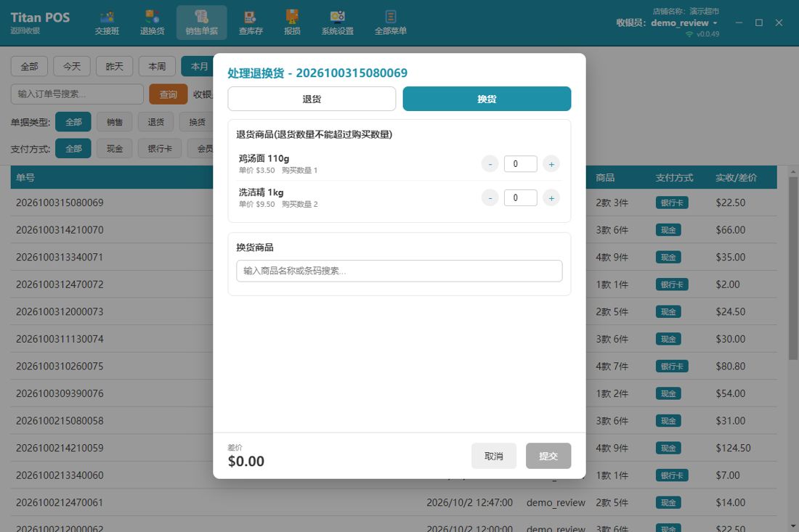Image resolution: width=799 pixels, height=532 pixels.
Task: Focus the 换货商品 product search field
Action: pyautogui.click(x=399, y=271)
